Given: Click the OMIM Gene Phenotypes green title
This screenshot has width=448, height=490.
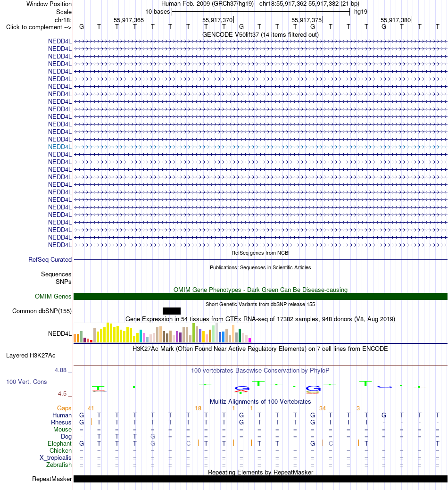Looking at the screenshot, I should pos(260,290).
